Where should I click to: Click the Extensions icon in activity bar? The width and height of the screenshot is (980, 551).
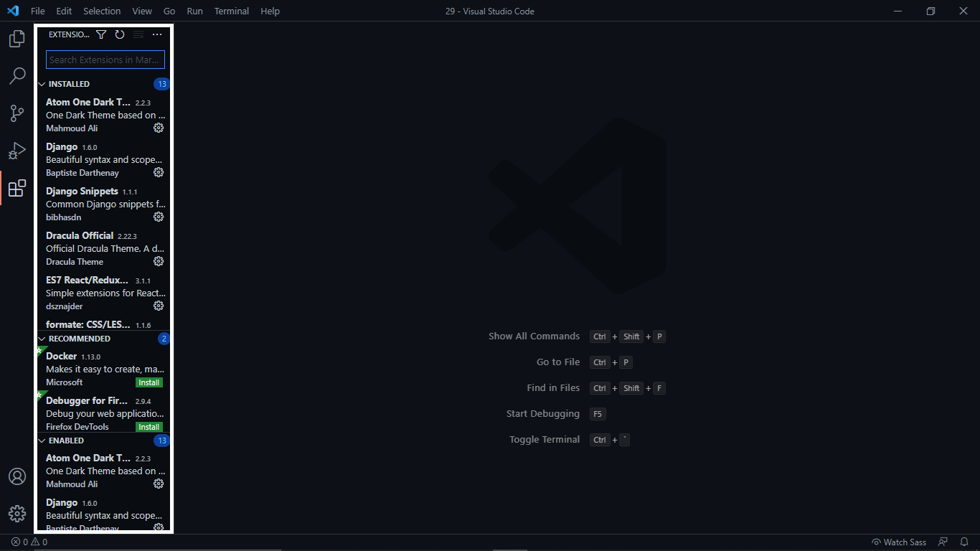pos(17,188)
